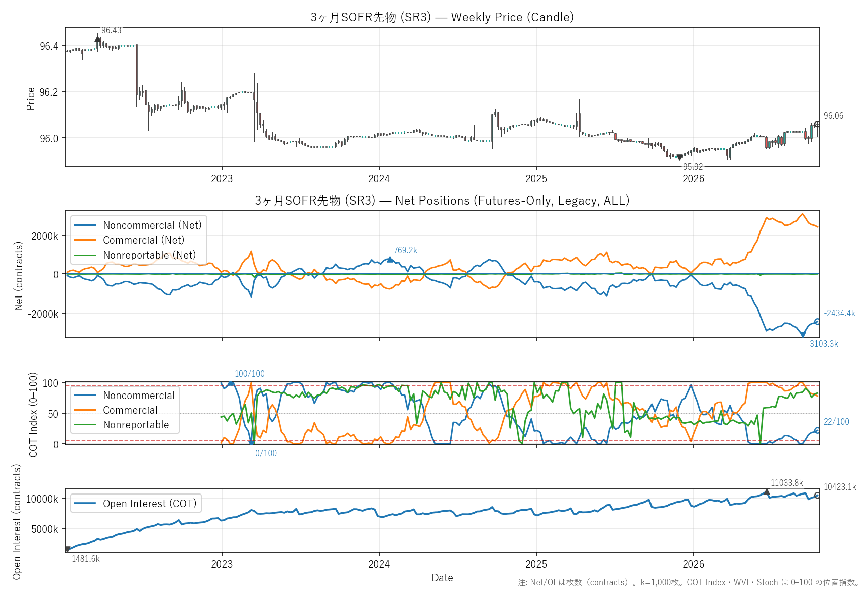Click the Open Interest (COT) legend entry
The image size is (868, 593).
(x=136, y=504)
